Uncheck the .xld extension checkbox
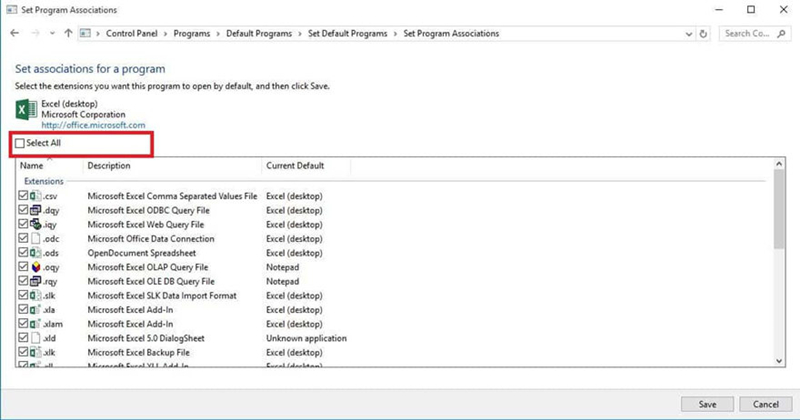The height and width of the screenshot is (420, 800). tap(23, 338)
